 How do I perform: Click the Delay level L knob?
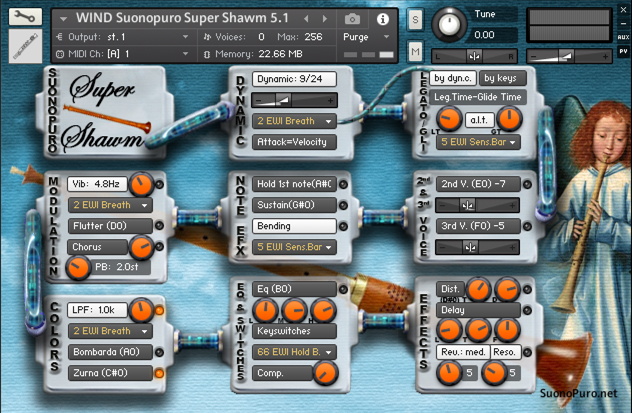point(449,330)
